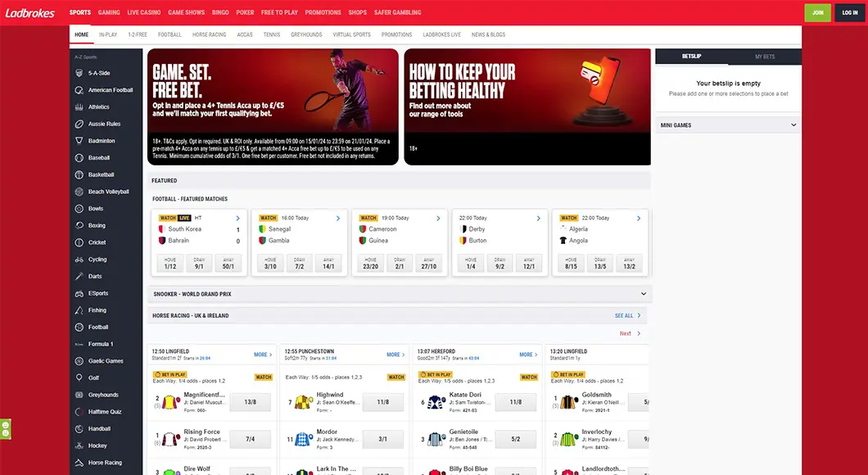Image resolution: width=868 pixels, height=475 pixels.
Task: Select the Beach Volleyball icon
Action: 79,192
